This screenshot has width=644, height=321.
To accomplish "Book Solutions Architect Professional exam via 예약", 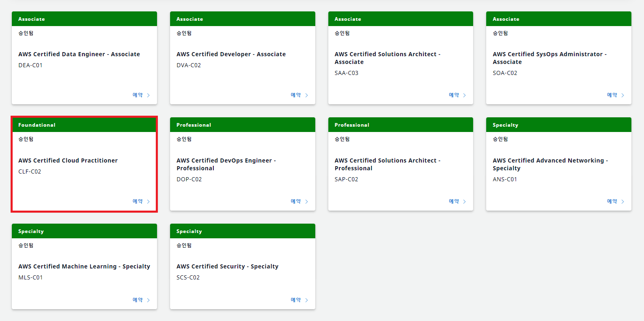I will pos(454,201).
